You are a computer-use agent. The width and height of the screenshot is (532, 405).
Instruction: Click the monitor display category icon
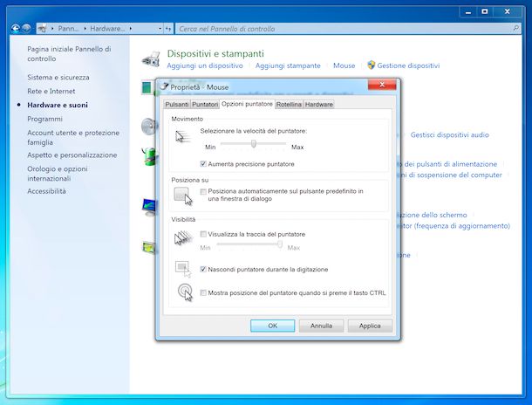[149, 208]
